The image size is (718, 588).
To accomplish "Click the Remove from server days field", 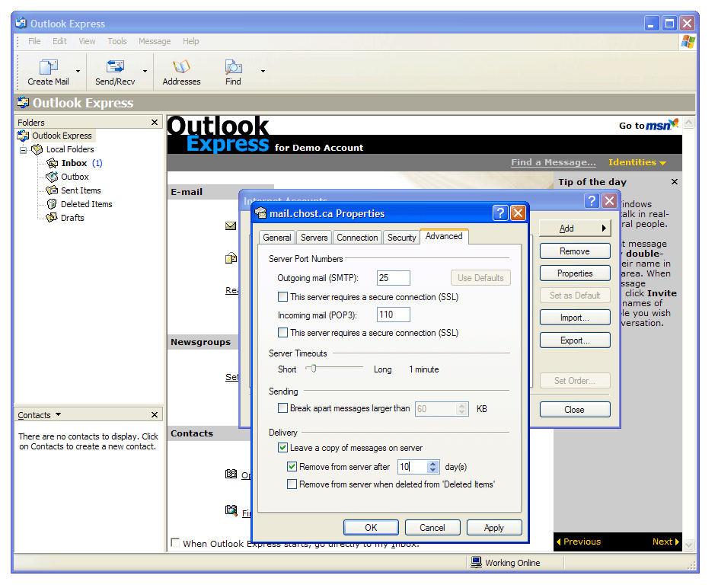I will pyautogui.click(x=413, y=467).
